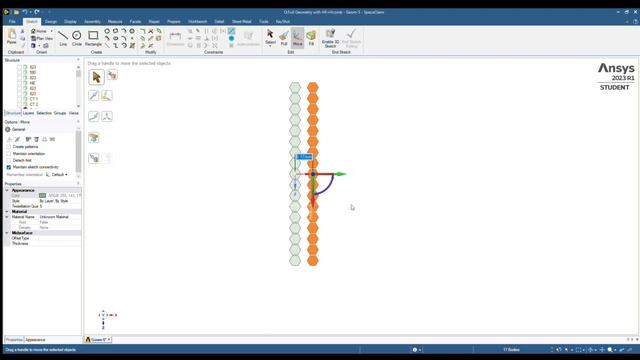The image size is (640, 360).
Task: Activate the Pull tool
Action: (284, 38)
